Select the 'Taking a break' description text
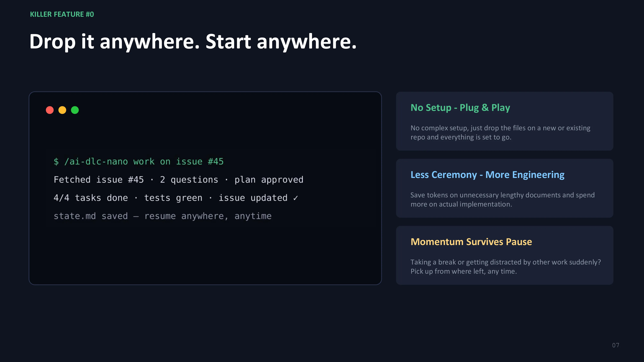The height and width of the screenshot is (362, 644). 506,267
